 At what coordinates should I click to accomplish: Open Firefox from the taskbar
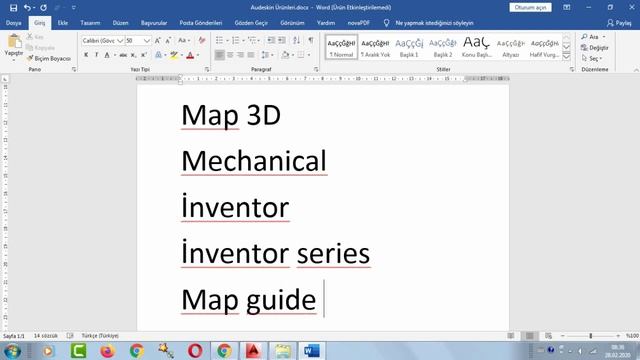107,351
